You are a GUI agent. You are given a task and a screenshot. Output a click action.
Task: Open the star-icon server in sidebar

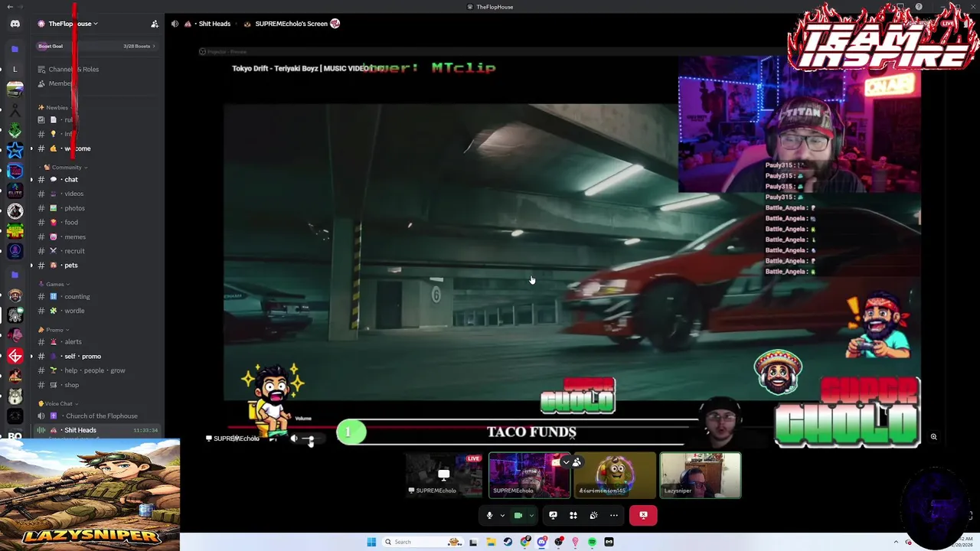click(15, 150)
